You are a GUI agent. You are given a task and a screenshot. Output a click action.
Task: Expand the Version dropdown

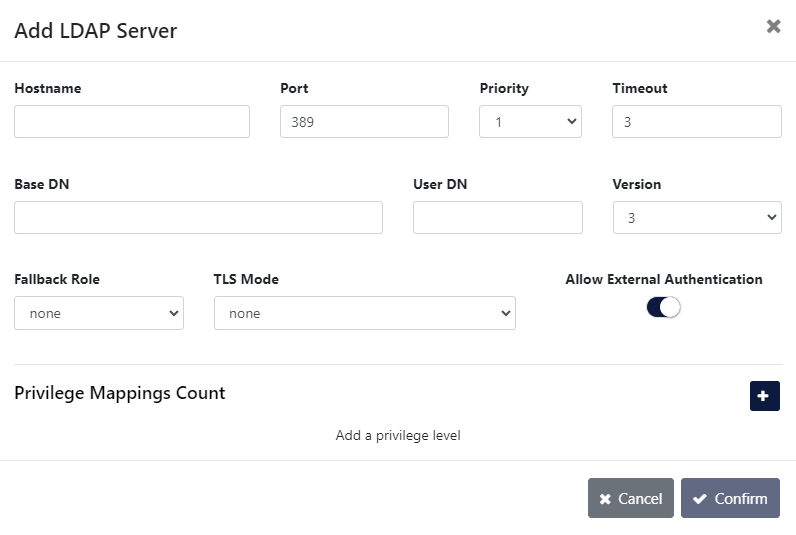696,217
